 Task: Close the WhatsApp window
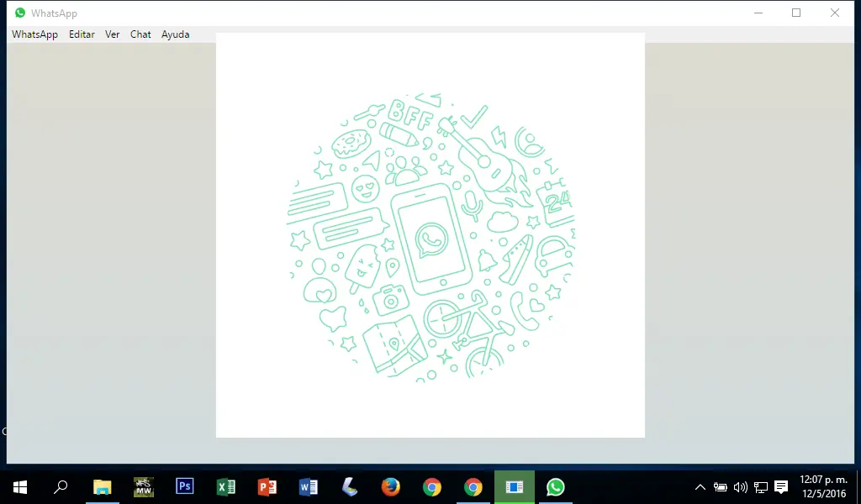835,13
